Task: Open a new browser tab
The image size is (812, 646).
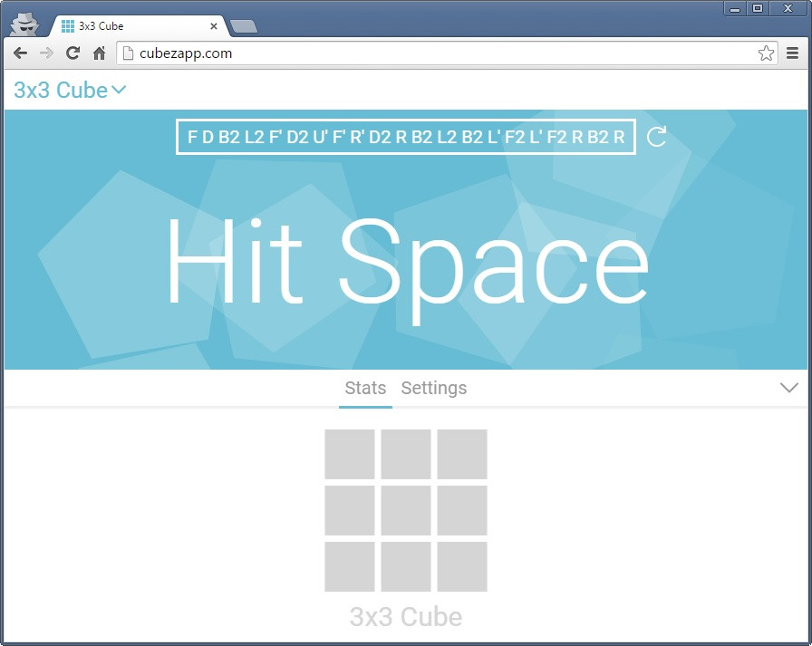Action: (x=244, y=26)
